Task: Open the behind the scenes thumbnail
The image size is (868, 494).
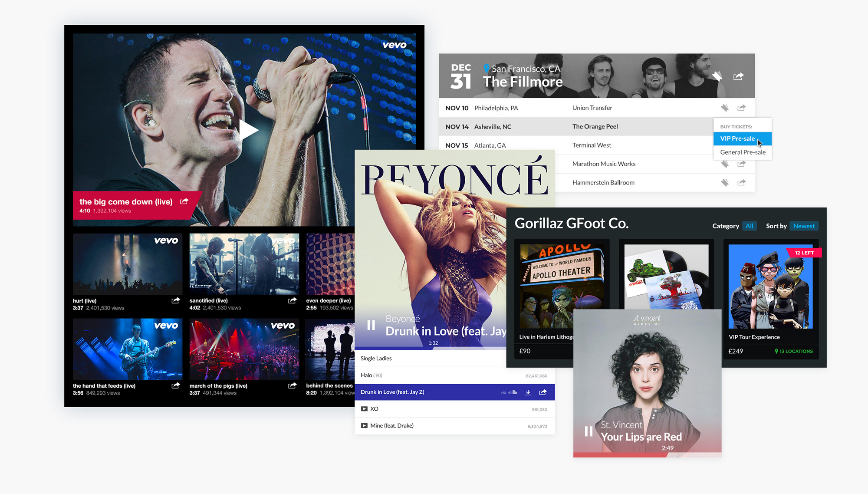Action: tap(330, 349)
